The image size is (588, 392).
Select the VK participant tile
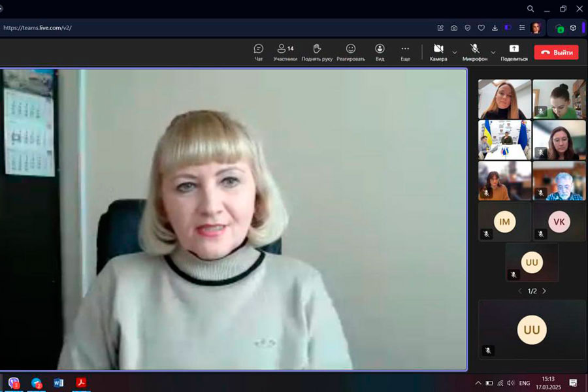pyautogui.click(x=559, y=222)
